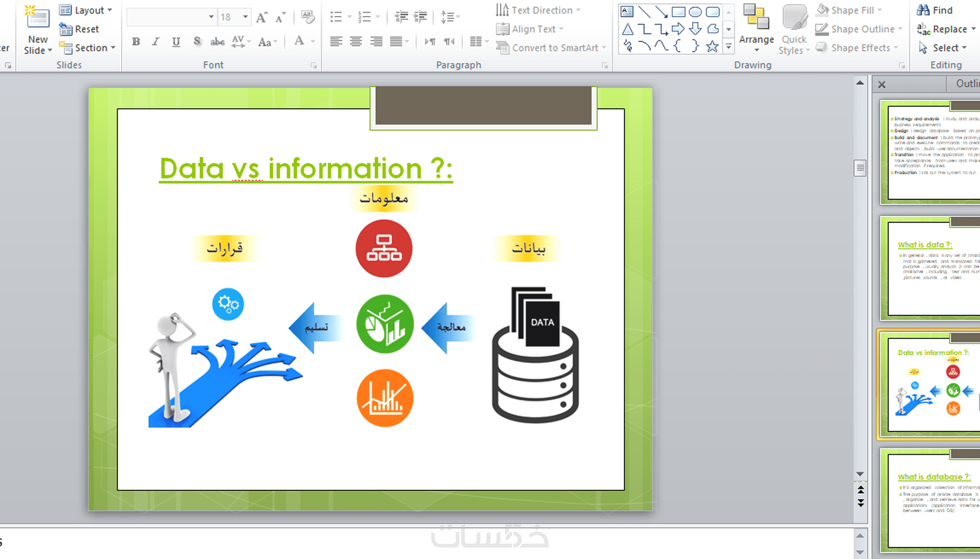Open the Paragraph dialog launcher
This screenshot has width=980, height=559.
tap(605, 66)
